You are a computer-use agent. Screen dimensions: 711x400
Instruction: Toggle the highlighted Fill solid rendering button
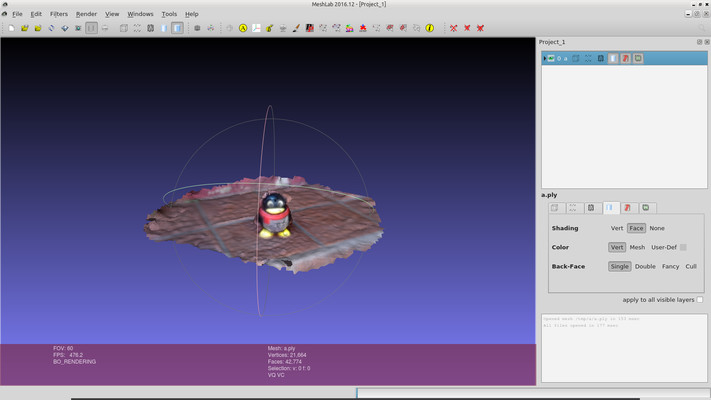pos(177,28)
